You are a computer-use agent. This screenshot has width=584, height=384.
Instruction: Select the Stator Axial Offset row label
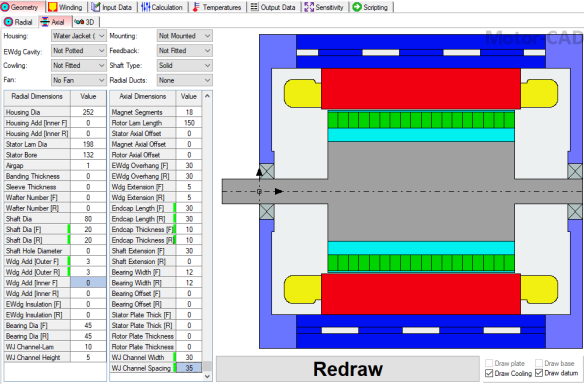pos(142,133)
